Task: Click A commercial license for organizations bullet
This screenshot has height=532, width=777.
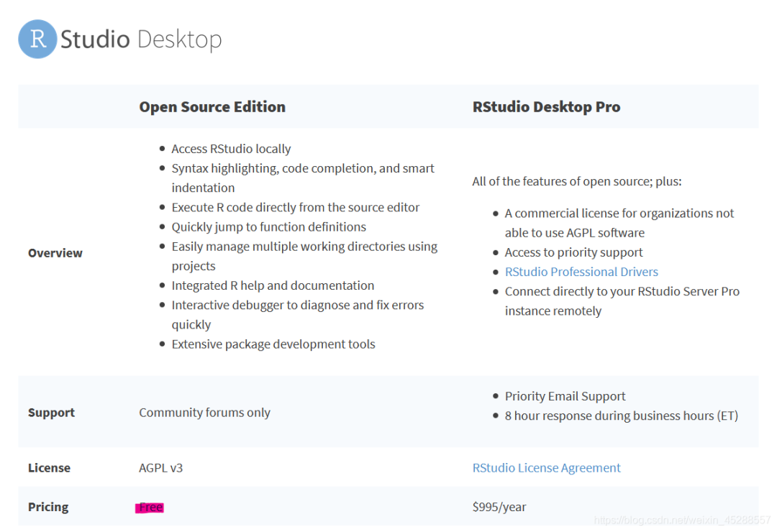Action: pos(619,223)
